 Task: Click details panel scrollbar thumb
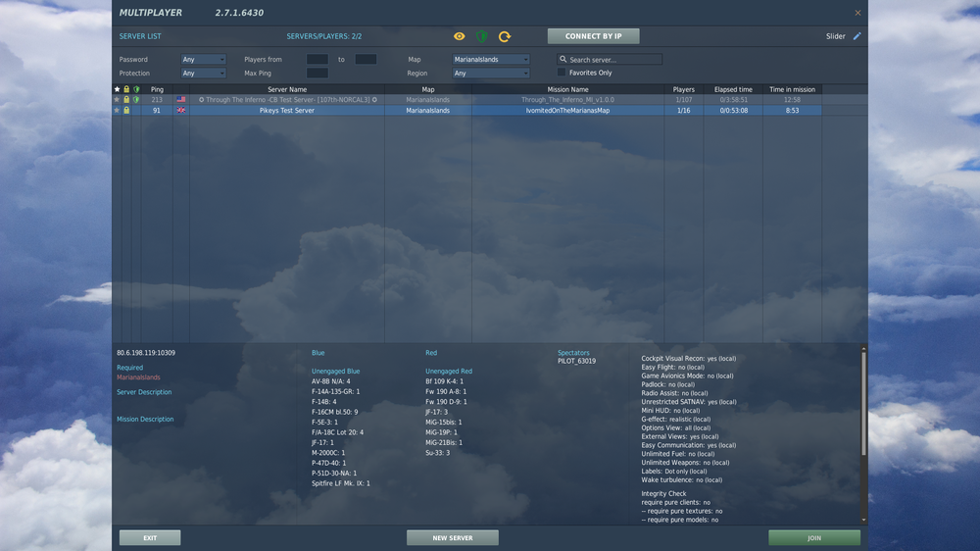(863, 403)
